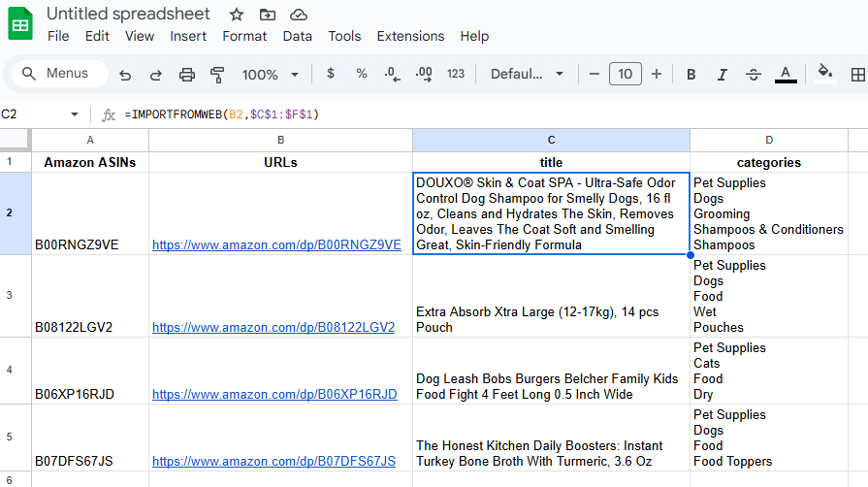This screenshot has height=487, width=868.
Task: Expand the 100% zoom dropdown
Action: [271, 75]
